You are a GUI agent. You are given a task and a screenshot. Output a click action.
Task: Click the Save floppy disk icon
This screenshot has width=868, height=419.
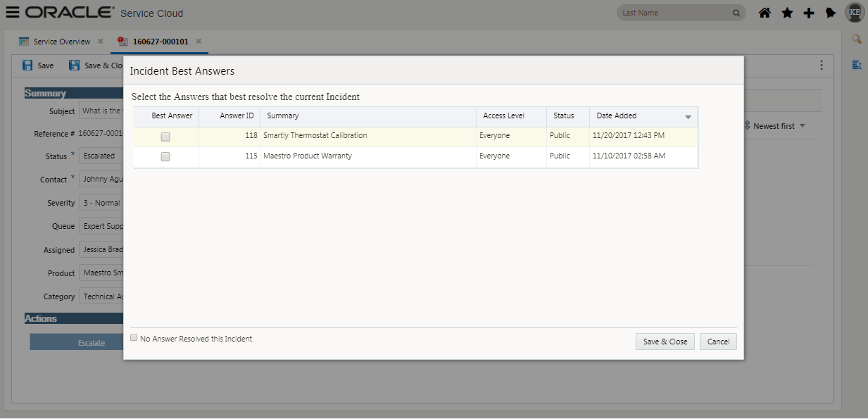(27, 65)
